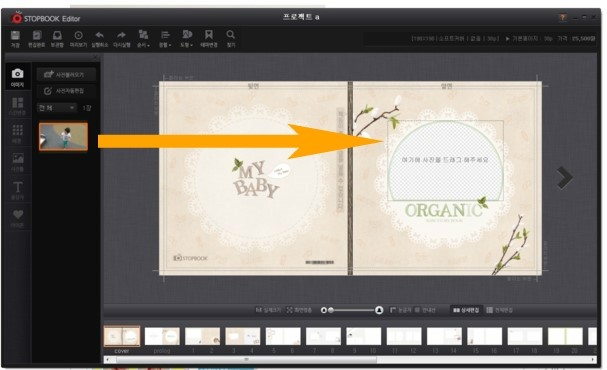Switch to the camera Image tab in sidebar

point(17,77)
